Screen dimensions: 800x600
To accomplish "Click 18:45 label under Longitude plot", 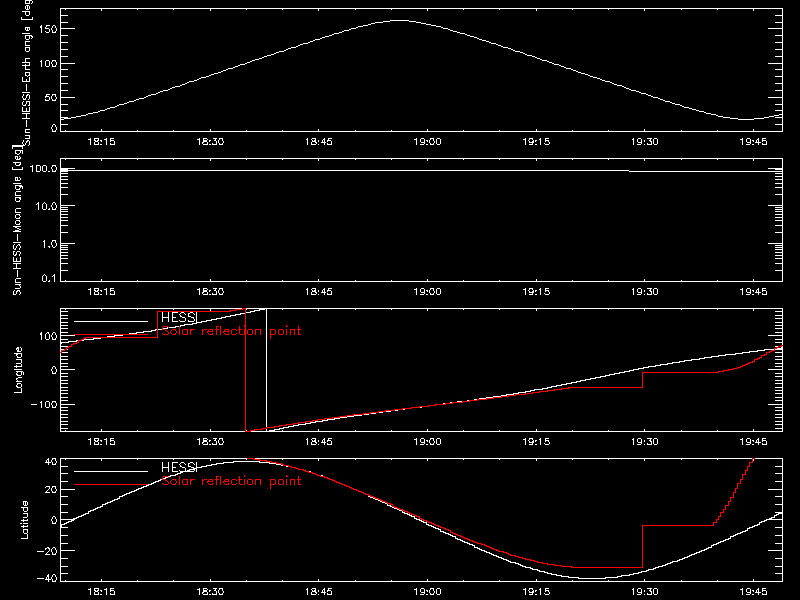I will tap(319, 441).
